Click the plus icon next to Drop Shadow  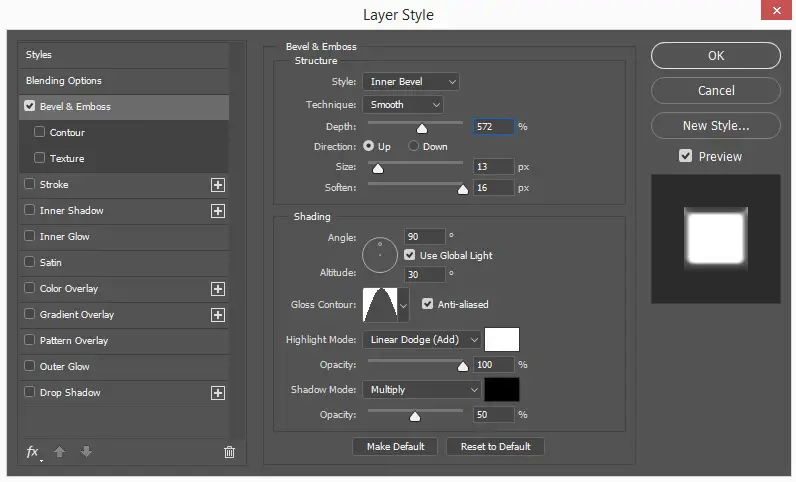(218, 393)
